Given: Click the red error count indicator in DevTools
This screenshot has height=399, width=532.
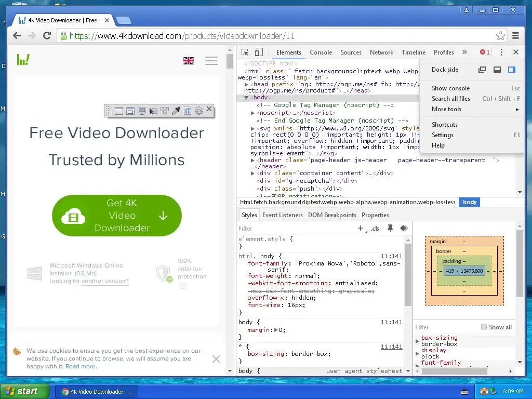Looking at the screenshot, I should (x=485, y=52).
